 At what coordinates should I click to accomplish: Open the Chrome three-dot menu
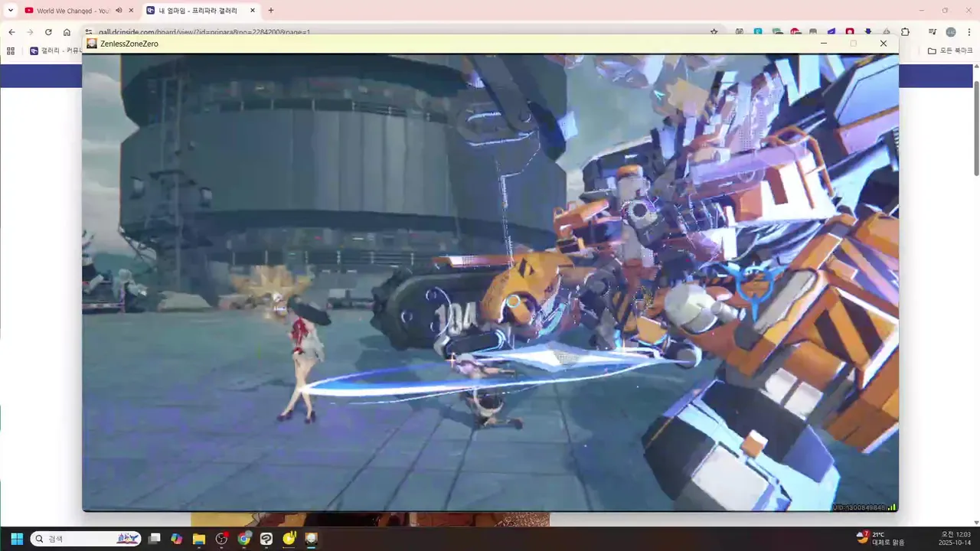[969, 32]
